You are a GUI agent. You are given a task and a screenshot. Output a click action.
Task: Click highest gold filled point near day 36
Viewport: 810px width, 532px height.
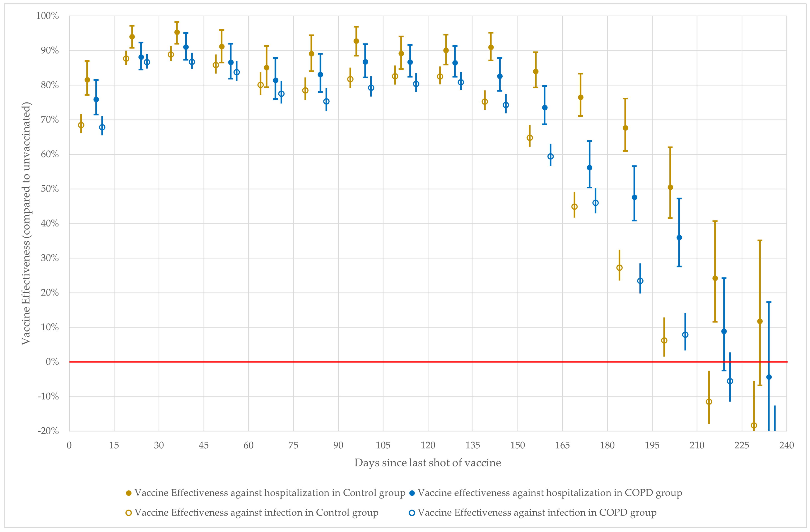(x=177, y=32)
